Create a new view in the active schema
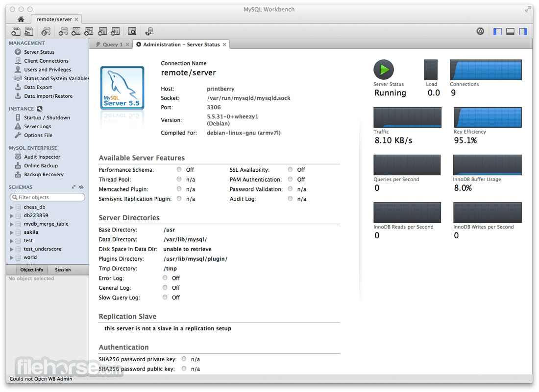Screen dimensions: 539x392 click(x=89, y=31)
